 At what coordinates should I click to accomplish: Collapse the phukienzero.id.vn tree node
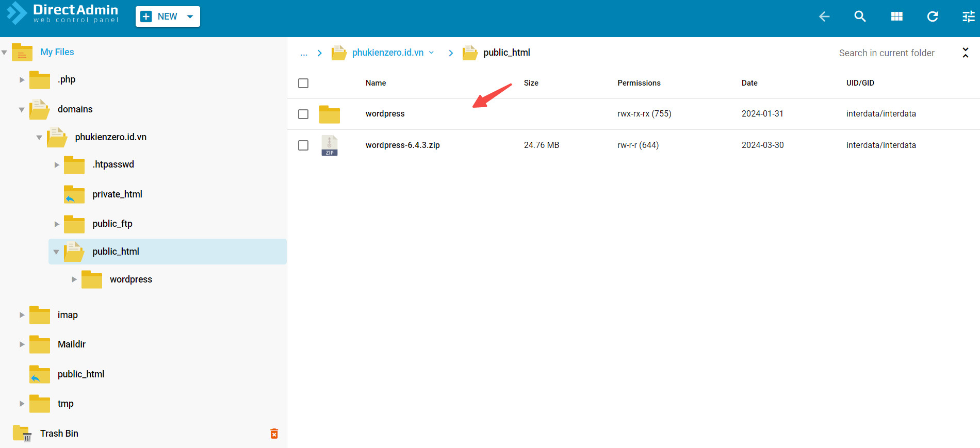pos(39,138)
